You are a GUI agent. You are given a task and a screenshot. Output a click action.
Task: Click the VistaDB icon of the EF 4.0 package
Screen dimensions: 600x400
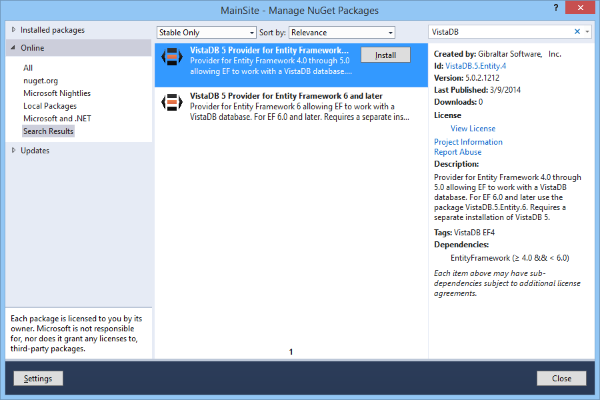(172, 57)
